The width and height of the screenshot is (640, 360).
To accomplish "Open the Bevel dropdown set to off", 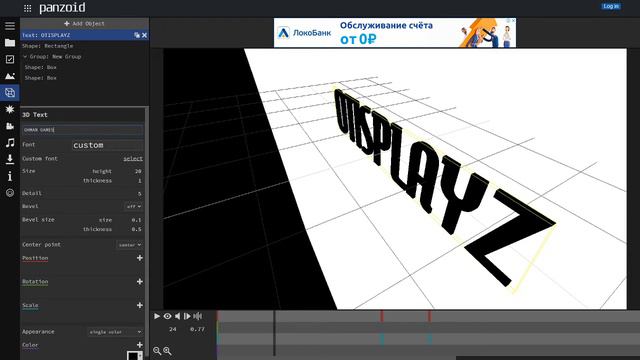I will pyautogui.click(x=133, y=207).
